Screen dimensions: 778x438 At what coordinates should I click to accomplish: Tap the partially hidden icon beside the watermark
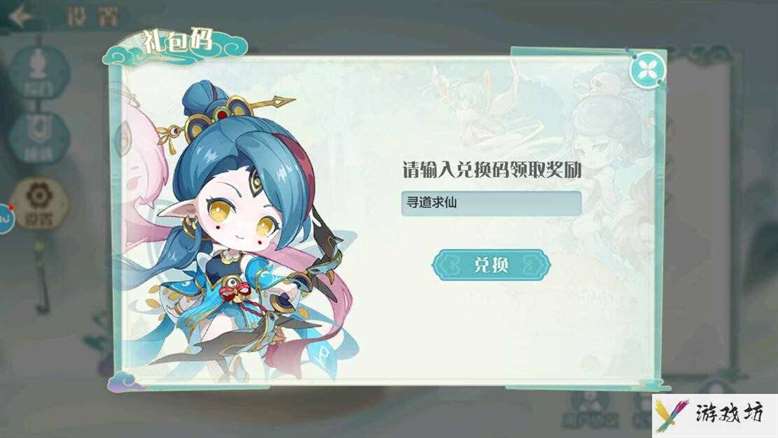[641, 412]
